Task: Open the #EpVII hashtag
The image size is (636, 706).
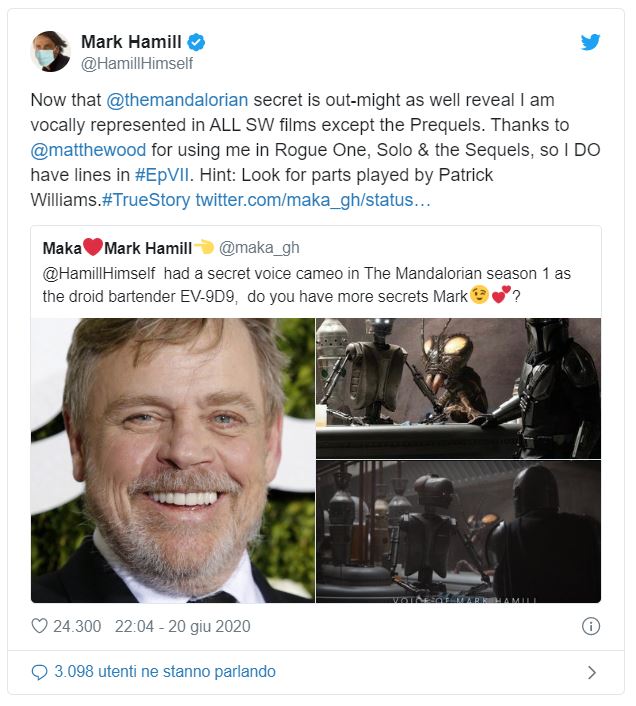Action: [162, 175]
